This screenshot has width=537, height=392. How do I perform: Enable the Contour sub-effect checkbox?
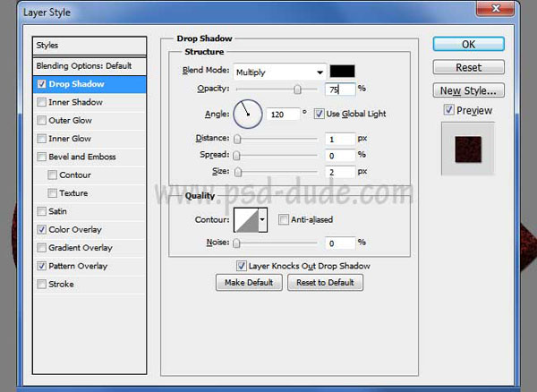tap(52, 175)
